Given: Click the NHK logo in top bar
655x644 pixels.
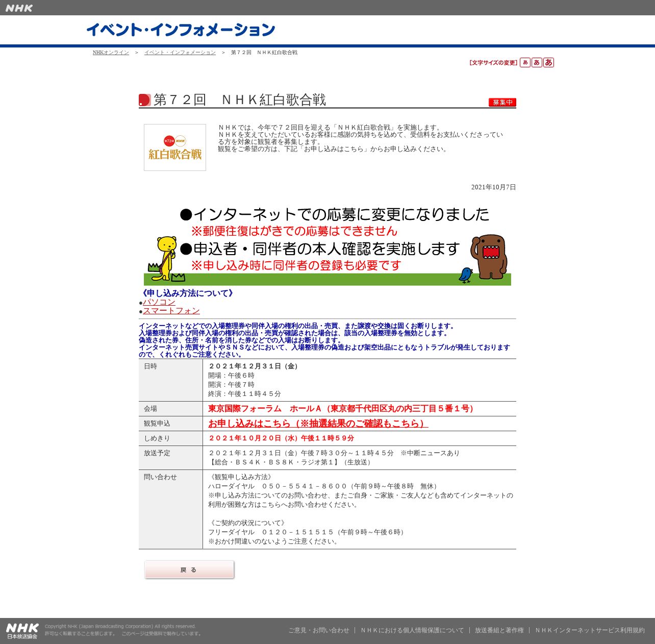Looking at the screenshot, I should 19,8.
